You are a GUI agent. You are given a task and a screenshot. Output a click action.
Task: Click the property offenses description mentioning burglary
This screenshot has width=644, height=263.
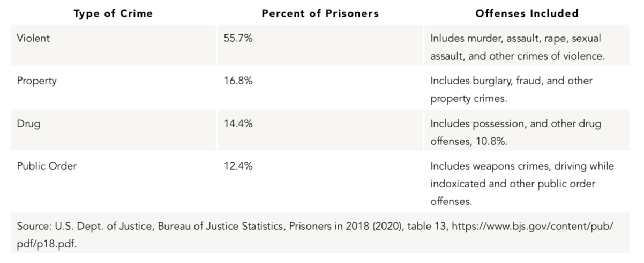(511, 90)
